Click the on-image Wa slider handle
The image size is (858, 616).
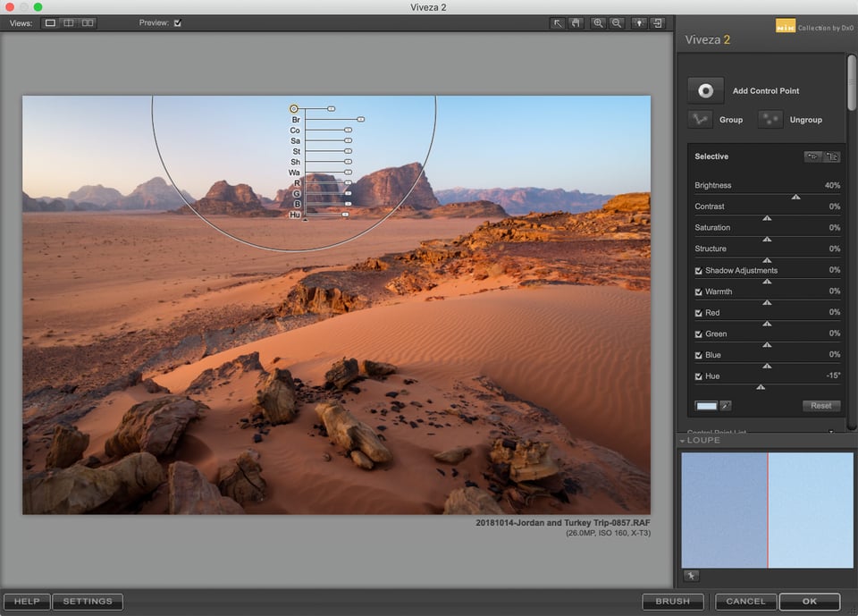(348, 172)
